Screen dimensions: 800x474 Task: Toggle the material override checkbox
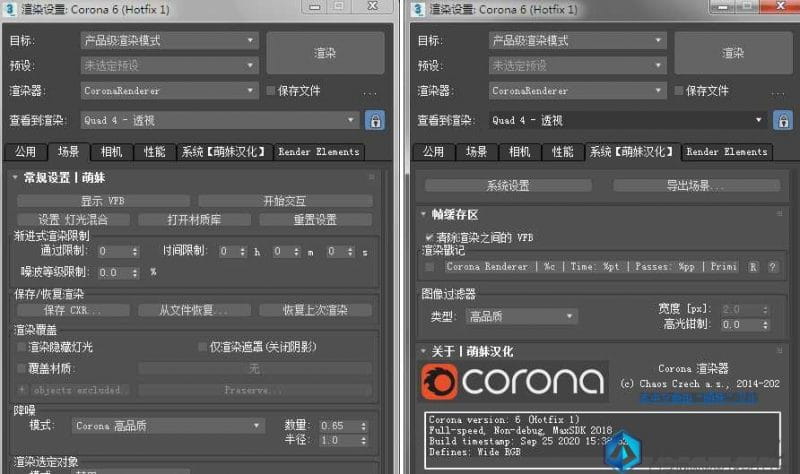(x=21, y=368)
